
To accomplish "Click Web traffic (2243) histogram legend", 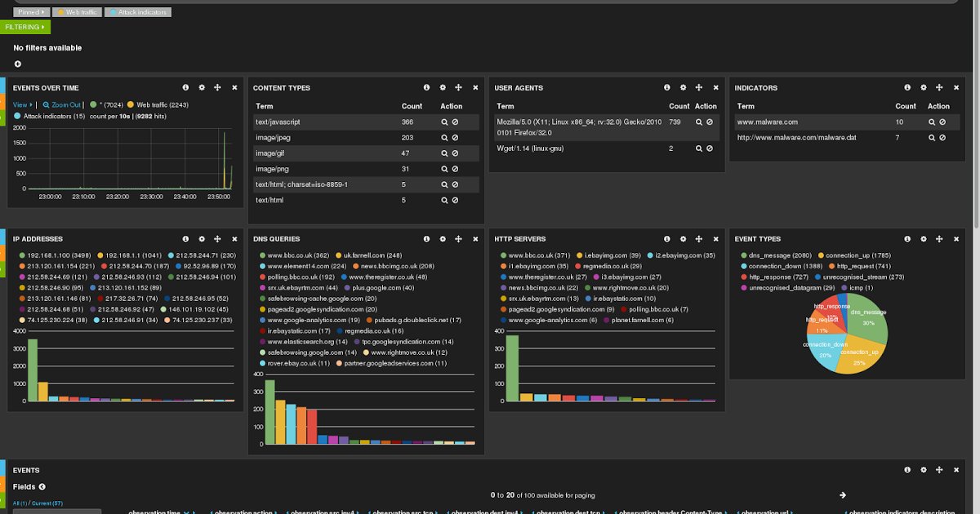I will (158, 104).
